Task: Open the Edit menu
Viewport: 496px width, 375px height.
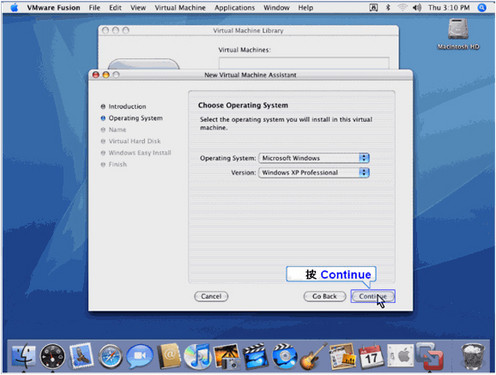Action: tap(115, 7)
